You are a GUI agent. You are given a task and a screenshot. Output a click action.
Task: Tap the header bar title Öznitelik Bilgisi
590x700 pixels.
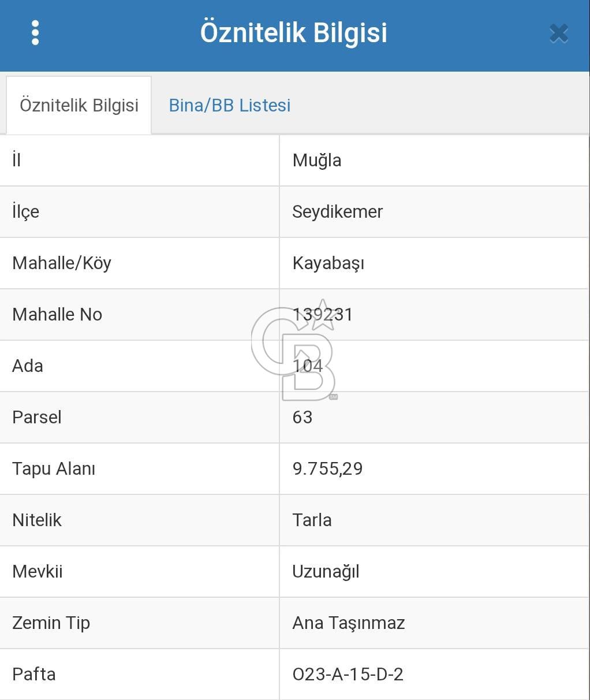tap(295, 33)
